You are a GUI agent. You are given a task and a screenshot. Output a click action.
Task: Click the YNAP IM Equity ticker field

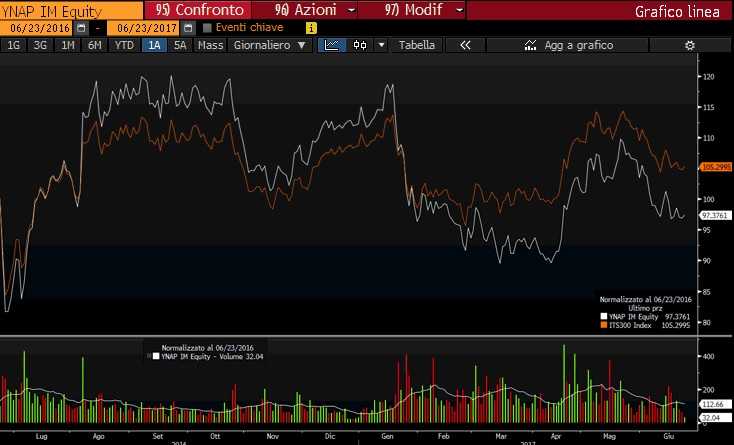coord(71,11)
